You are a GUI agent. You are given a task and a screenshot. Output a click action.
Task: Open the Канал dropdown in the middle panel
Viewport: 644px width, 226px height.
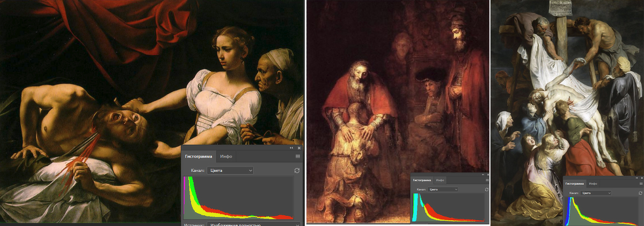[443, 189]
